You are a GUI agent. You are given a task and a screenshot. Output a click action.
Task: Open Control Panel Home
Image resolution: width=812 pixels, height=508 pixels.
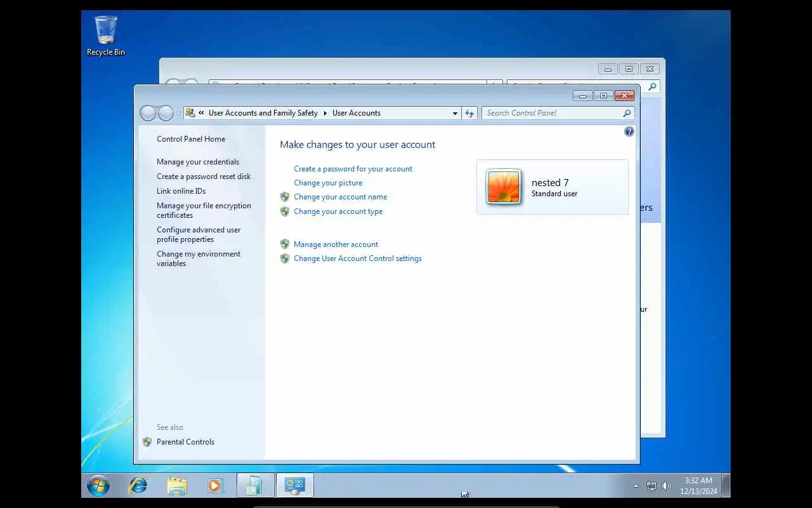[191, 139]
